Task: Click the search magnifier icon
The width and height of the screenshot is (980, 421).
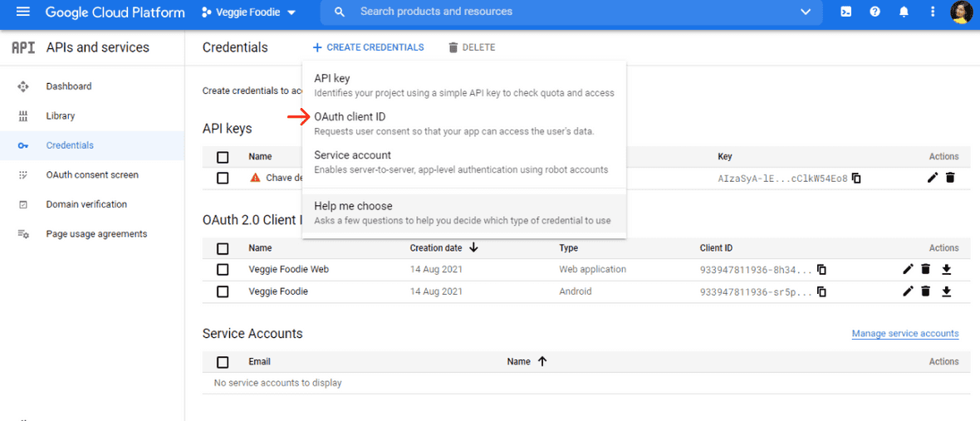Action: [340, 12]
